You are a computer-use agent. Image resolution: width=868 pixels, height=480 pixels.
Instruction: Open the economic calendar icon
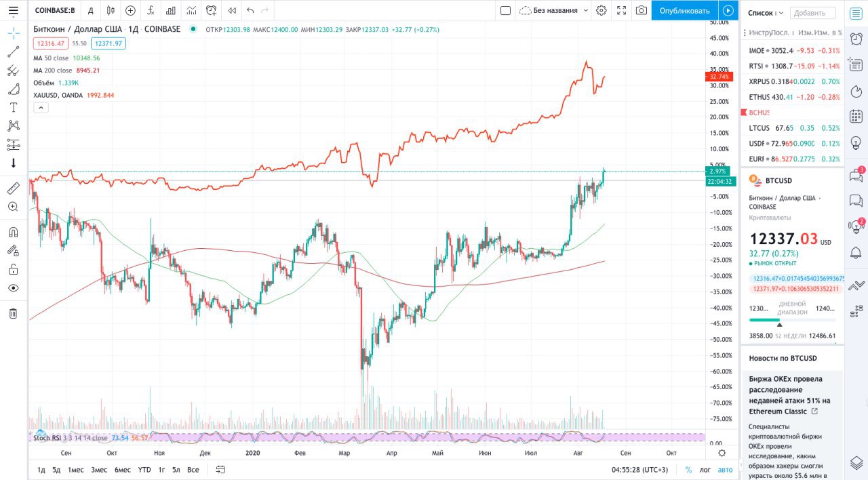pos(856,116)
